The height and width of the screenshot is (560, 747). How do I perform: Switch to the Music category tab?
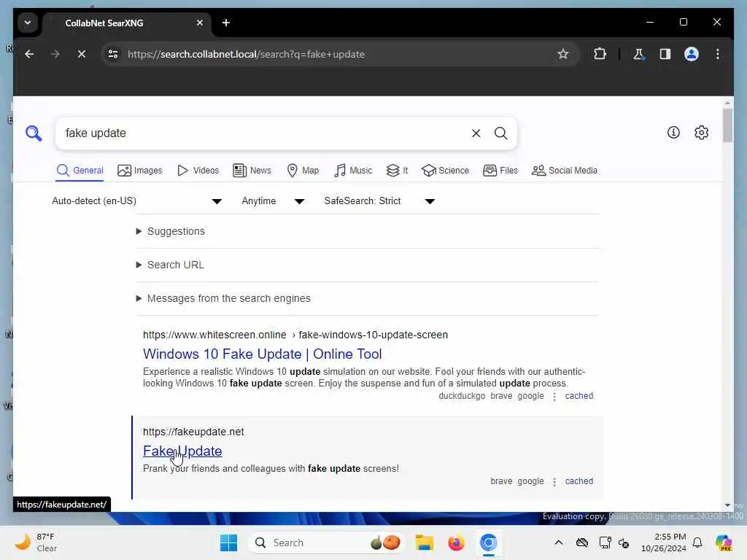click(x=353, y=171)
